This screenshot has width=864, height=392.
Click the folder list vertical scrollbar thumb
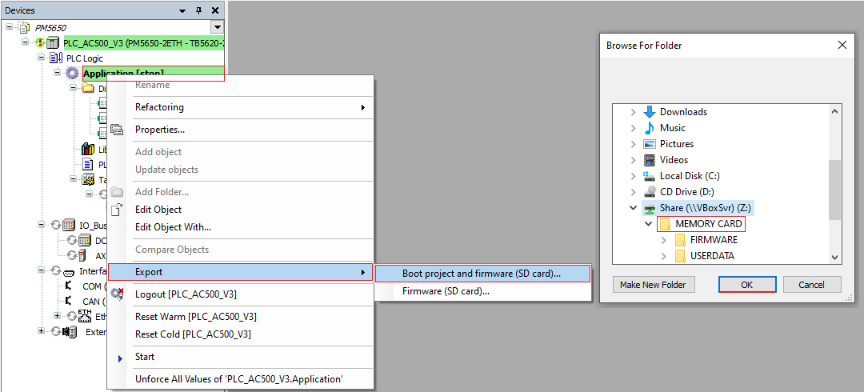click(834, 190)
